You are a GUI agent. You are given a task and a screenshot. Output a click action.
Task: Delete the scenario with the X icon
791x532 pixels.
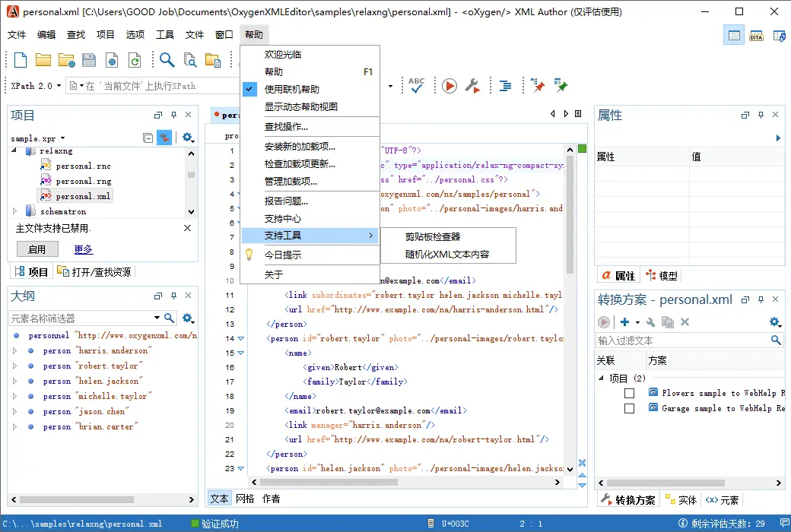685,321
